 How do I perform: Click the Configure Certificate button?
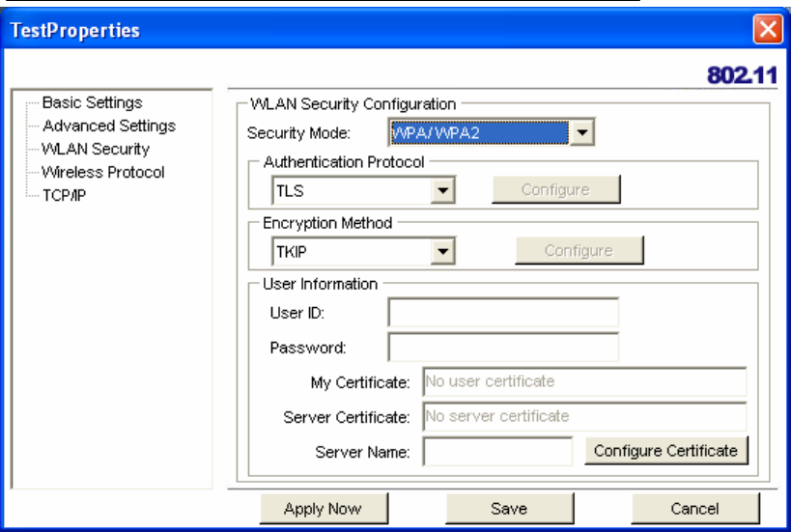(x=665, y=451)
